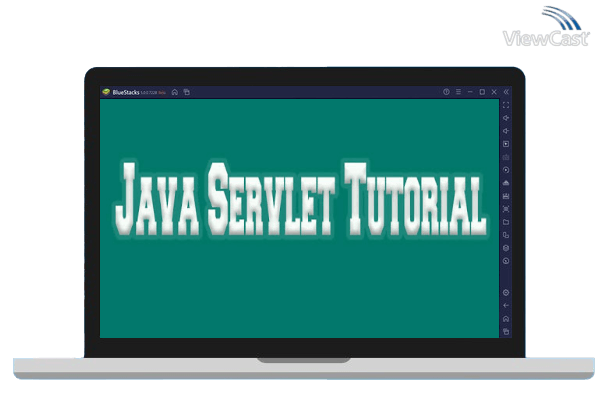Open the multi-window tabs icon beside Home

click(x=187, y=92)
